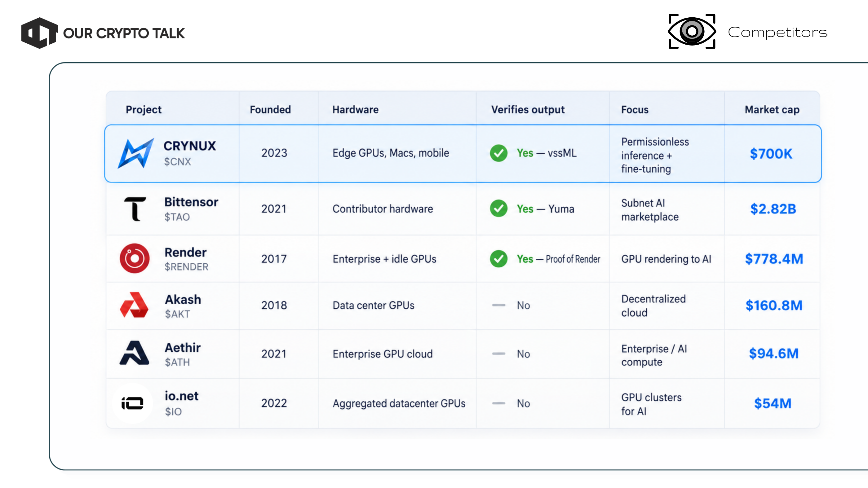868x488 pixels.
Task: Click the green checkmark in Bittensor row
Action: click(499, 209)
